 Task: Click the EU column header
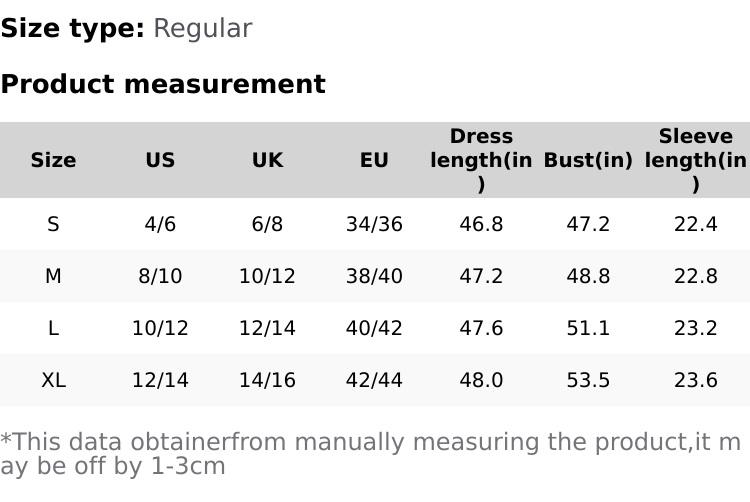[x=374, y=160]
